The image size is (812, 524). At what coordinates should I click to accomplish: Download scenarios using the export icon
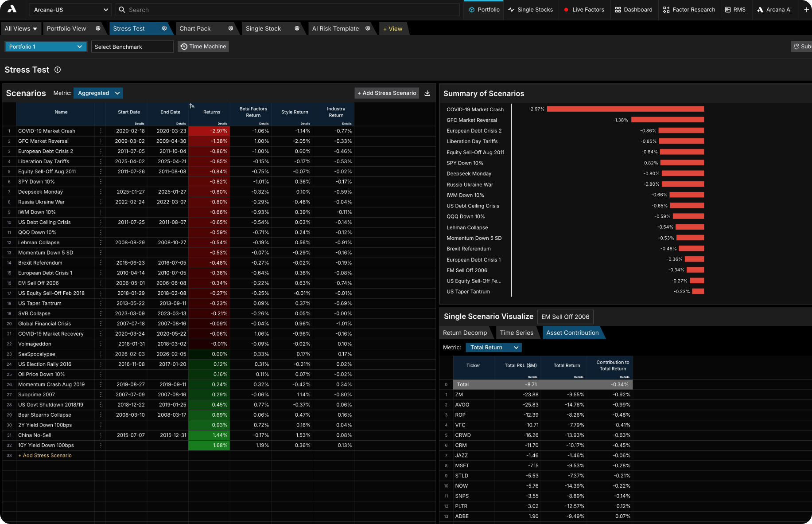pyautogui.click(x=427, y=93)
